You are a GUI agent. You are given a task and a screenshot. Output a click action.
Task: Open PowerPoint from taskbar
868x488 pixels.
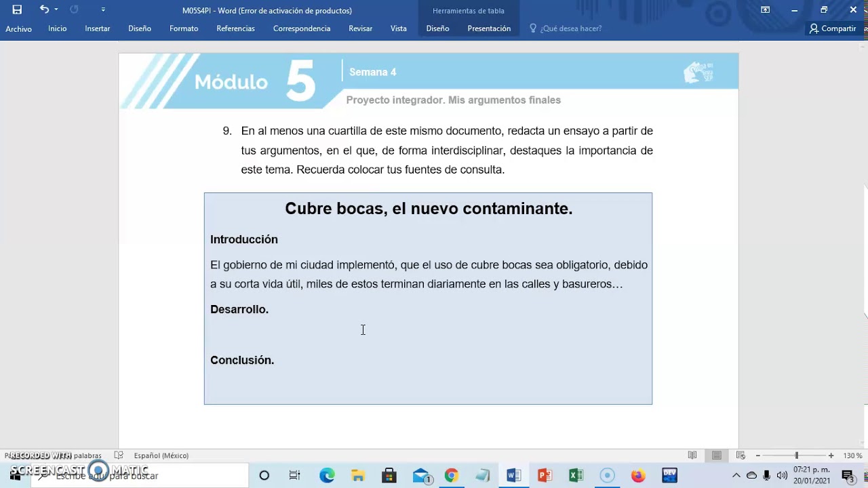point(545,475)
